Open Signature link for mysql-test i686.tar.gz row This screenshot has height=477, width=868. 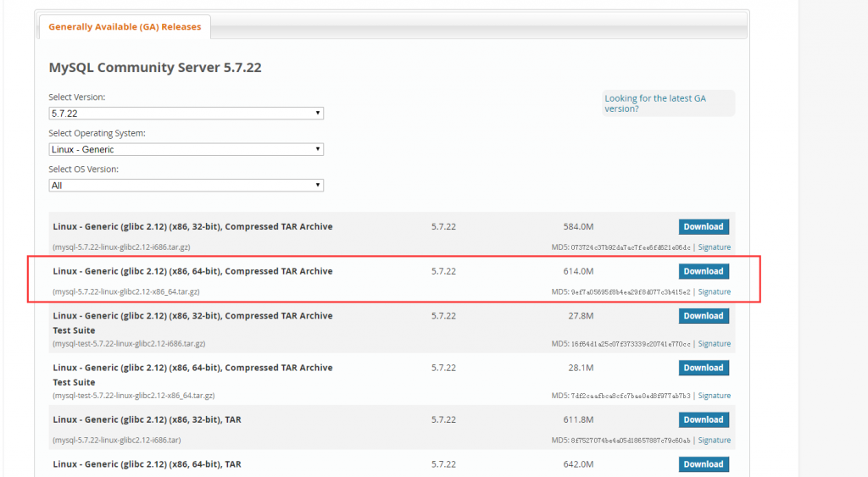pyautogui.click(x=714, y=344)
